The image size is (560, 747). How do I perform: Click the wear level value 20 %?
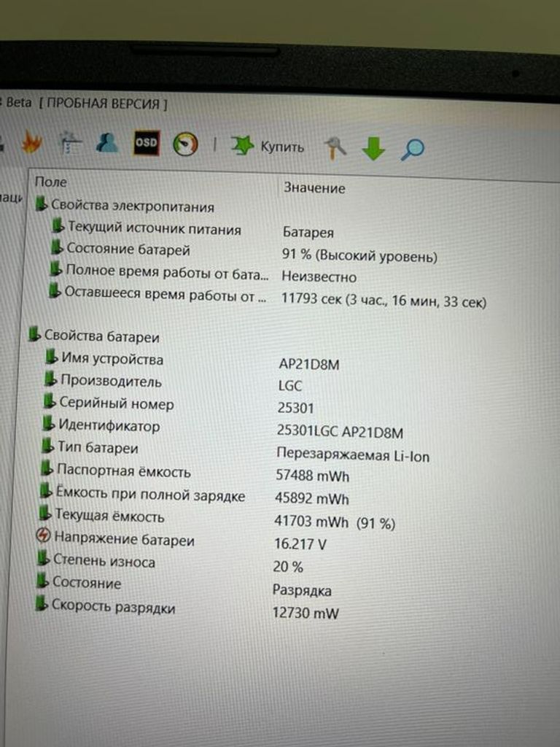pyautogui.click(x=288, y=567)
